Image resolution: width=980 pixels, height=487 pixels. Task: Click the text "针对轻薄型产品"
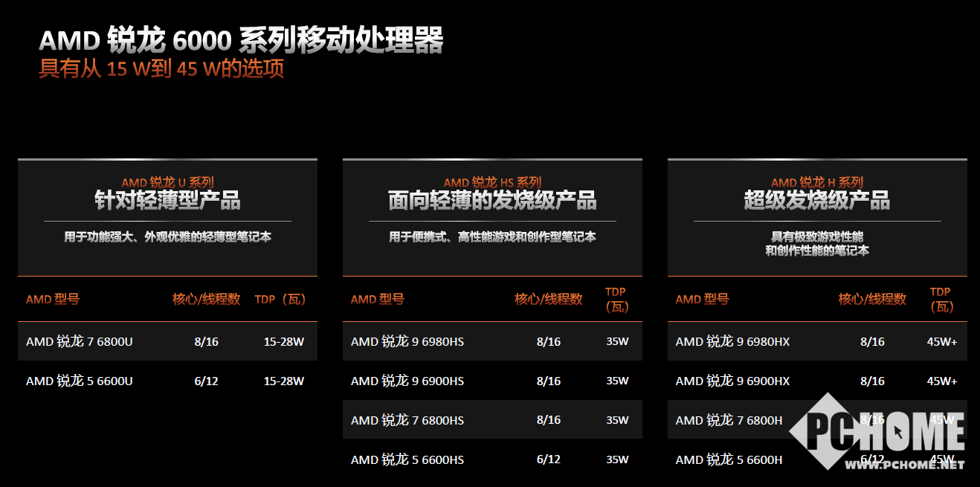click(167, 200)
